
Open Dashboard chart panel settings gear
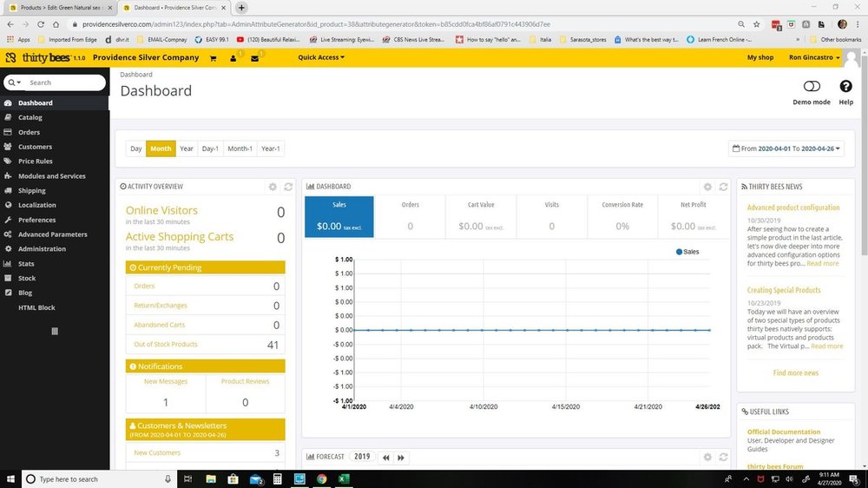707,187
